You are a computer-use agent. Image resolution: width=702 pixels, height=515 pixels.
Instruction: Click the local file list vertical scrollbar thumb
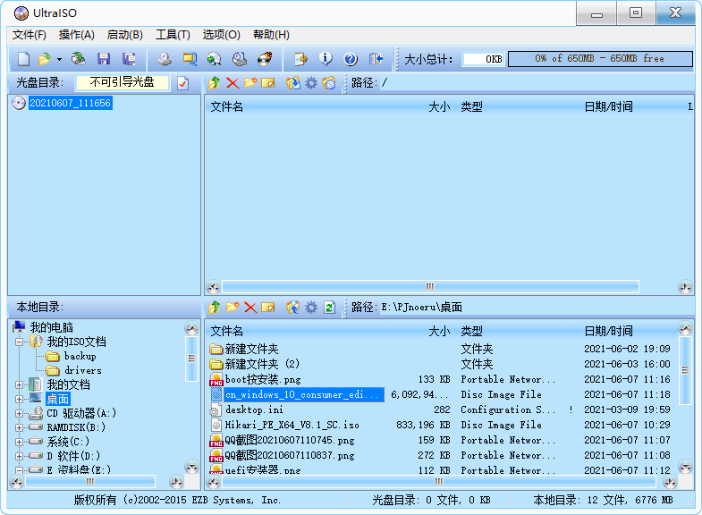[x=685, y=370]
